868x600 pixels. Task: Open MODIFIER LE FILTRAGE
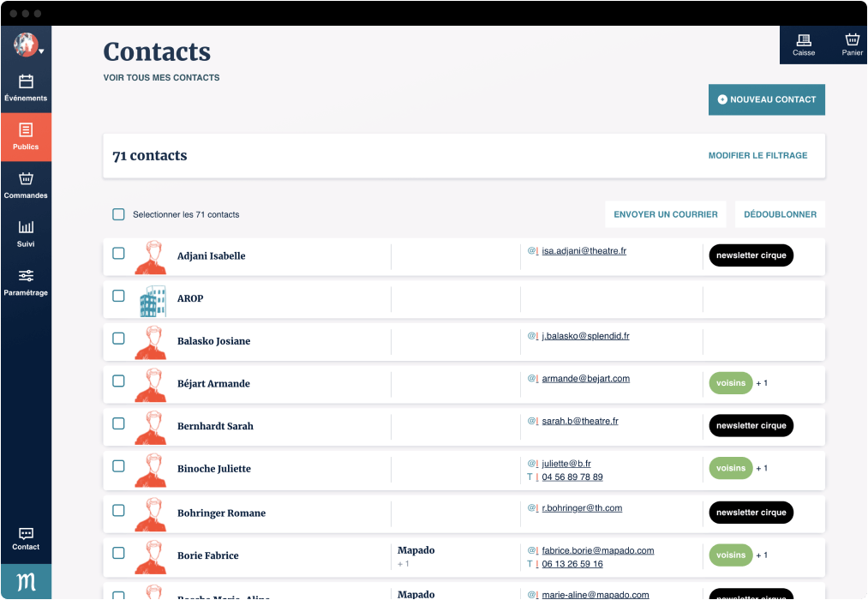tap(757, 155)
